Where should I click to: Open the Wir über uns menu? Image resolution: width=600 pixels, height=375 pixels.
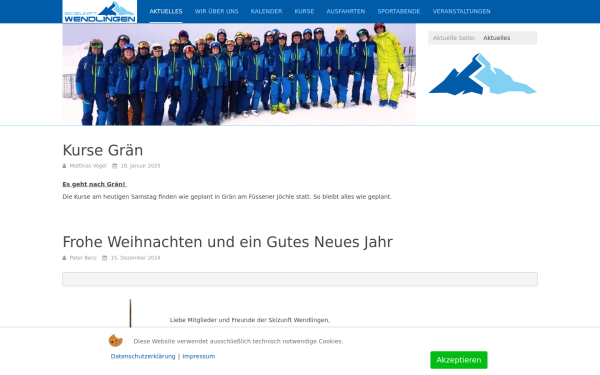(216, 11)
